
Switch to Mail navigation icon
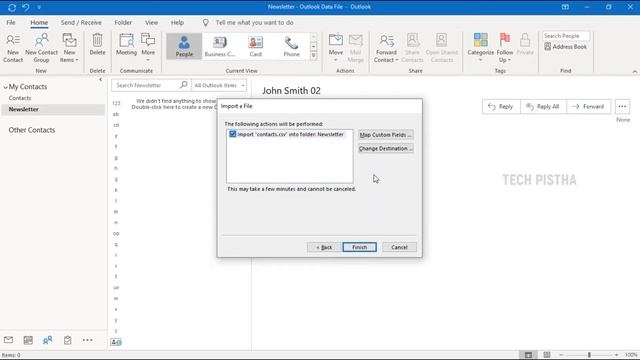(x=8, y=340)
